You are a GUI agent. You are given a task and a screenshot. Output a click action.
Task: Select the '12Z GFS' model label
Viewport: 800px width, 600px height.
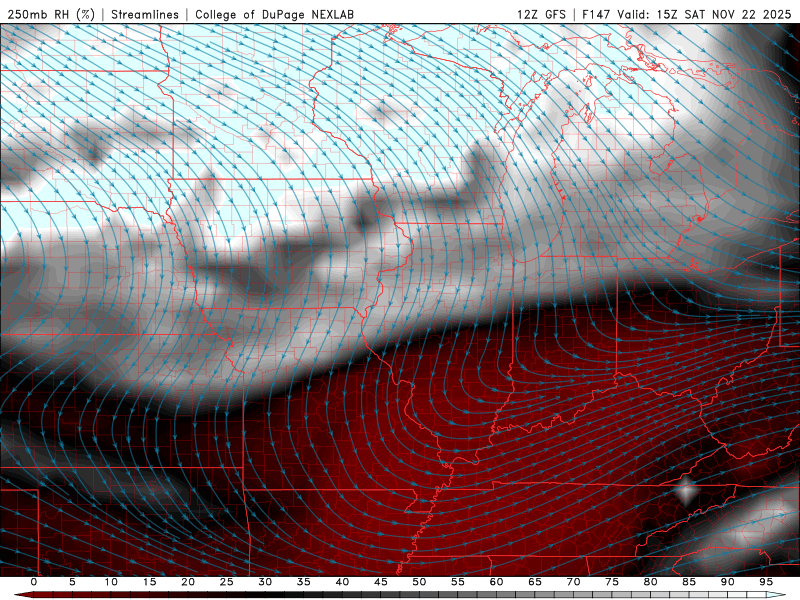click(x=541, y=14)
